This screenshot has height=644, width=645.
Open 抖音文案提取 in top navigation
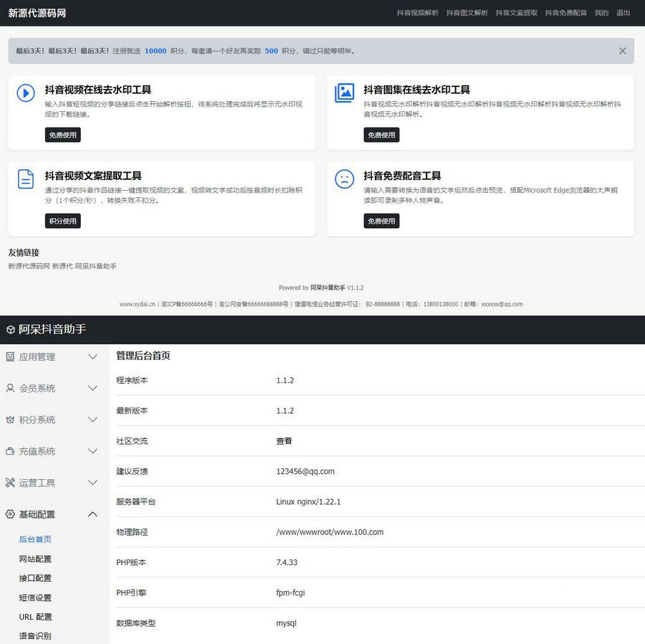[x=516, y=13]
